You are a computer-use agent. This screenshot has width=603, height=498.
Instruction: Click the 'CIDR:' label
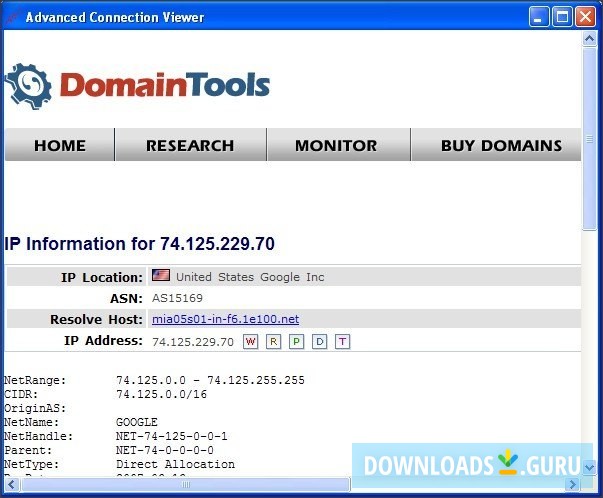point(21,394)
